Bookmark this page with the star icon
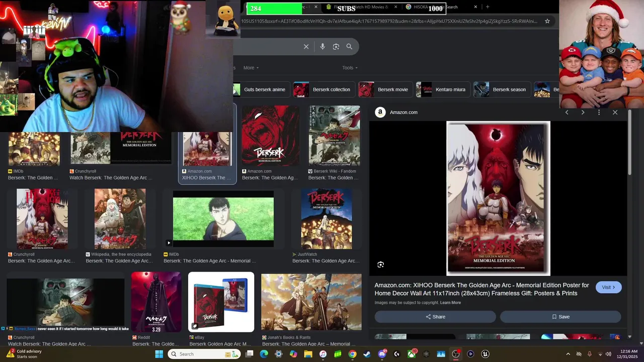The height and width of the screenshot is (362, 644). point(547,21)
